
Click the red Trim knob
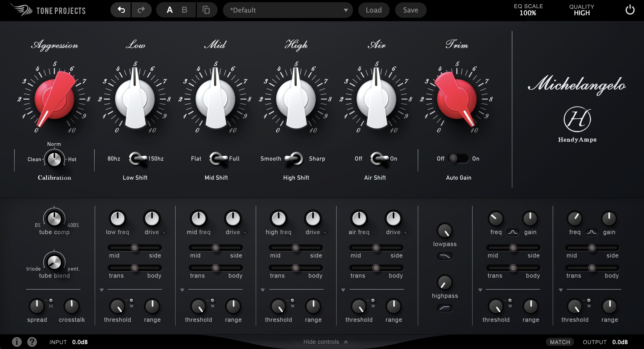(x=457, y=99)
